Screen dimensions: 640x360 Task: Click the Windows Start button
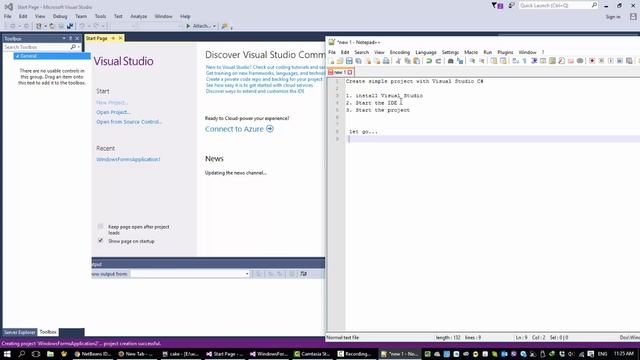(7, 354)
